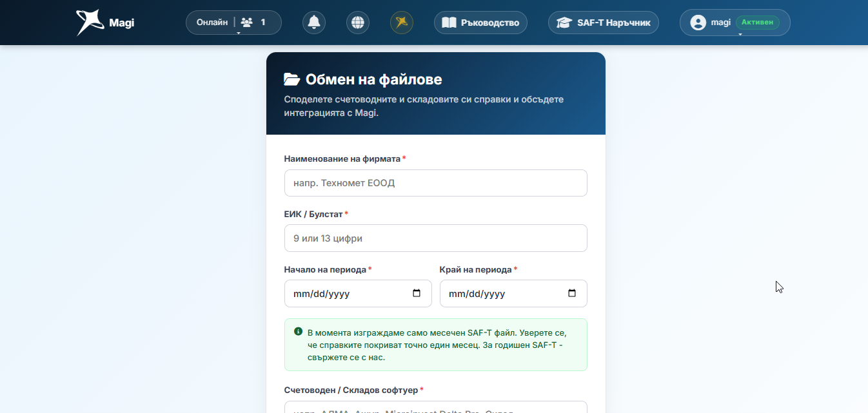Image resolution: width=868 pixels, height=413 pixels.
Task: Open calendar picker for Край на периода
Action: pos(572,294)
